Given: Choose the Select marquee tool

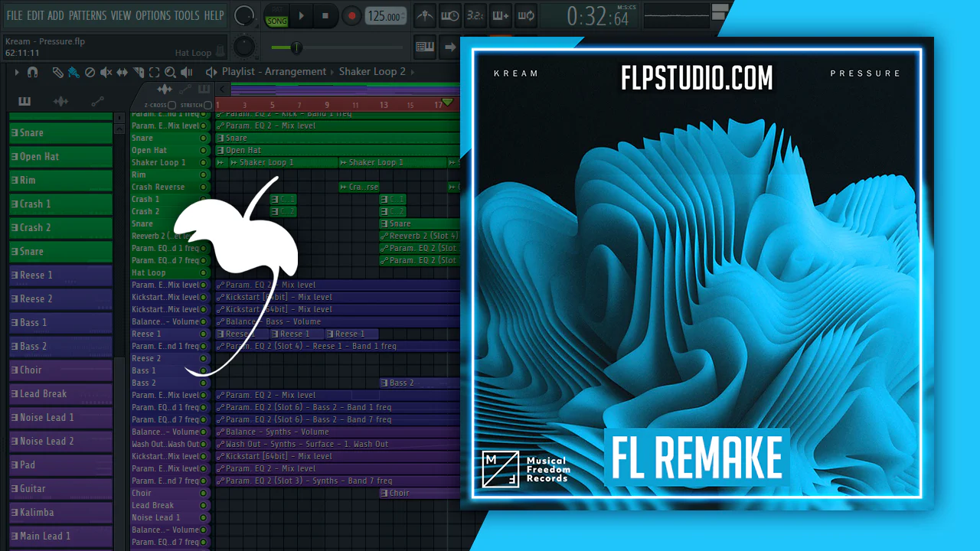Looking at the screenshot, I should [154, 72].
